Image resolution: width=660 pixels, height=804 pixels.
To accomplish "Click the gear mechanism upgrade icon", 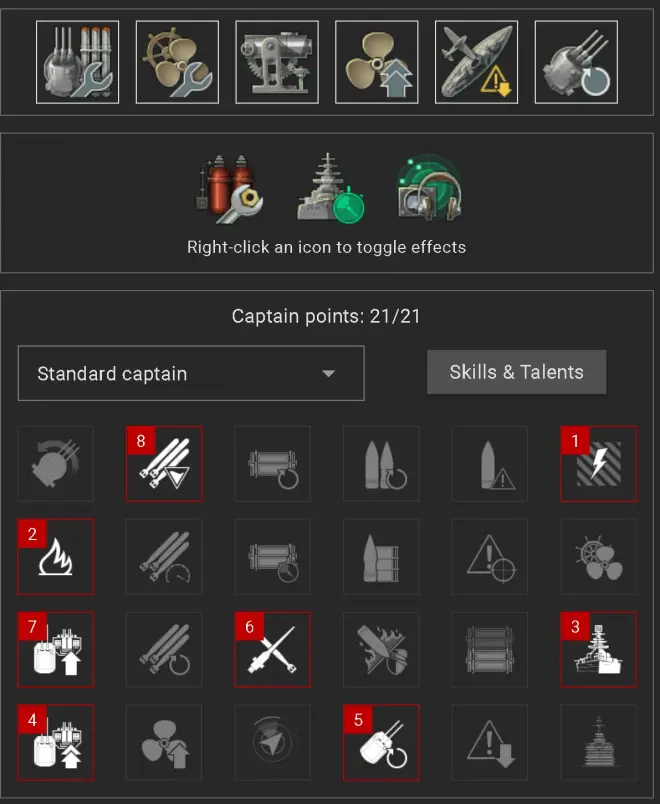I will point(277,62).
